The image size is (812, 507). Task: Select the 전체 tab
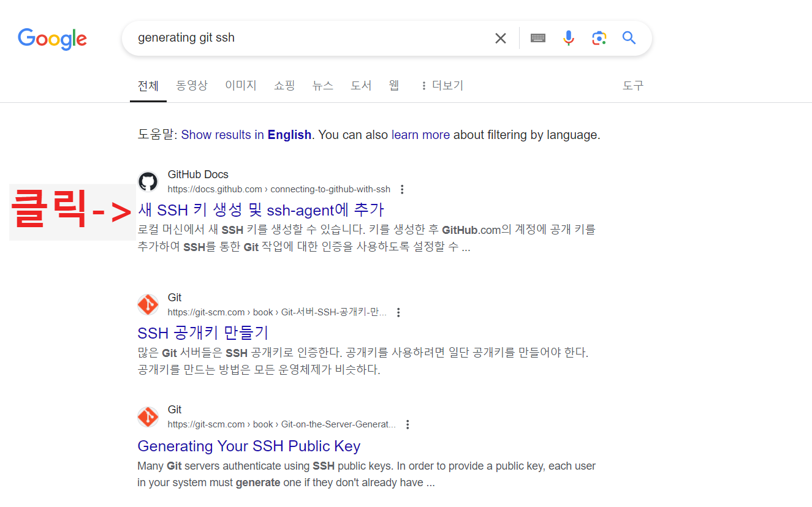148,86
